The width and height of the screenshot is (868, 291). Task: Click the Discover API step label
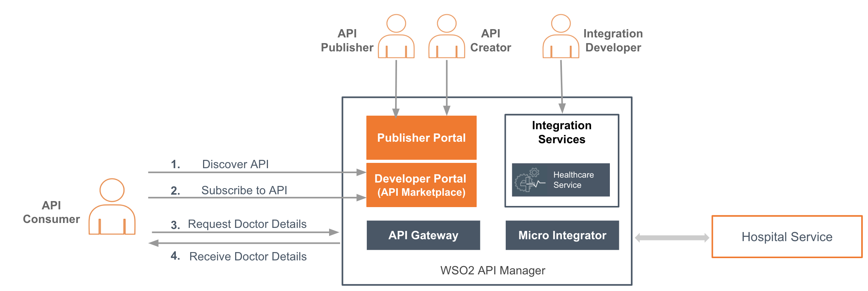click(x=235, y=164)
